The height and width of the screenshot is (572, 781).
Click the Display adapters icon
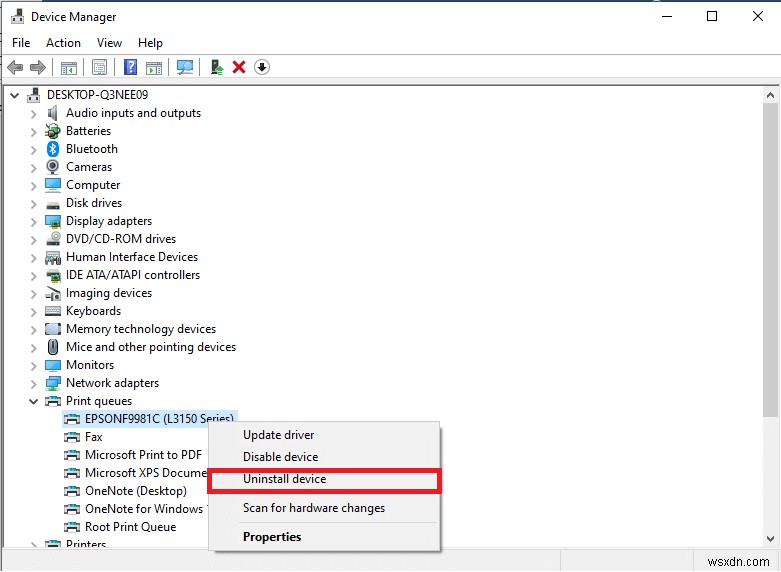pos(53,221)
